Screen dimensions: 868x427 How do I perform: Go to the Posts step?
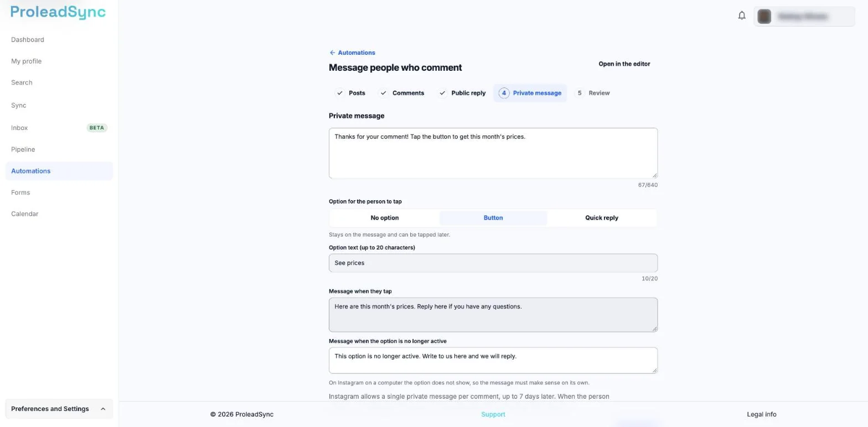pyautogui.click(x=350, y=93)
